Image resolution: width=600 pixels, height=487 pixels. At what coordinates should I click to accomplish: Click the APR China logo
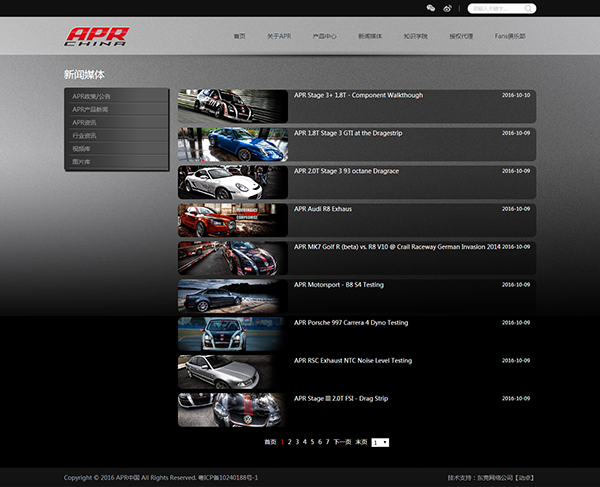tap(97, 36)
